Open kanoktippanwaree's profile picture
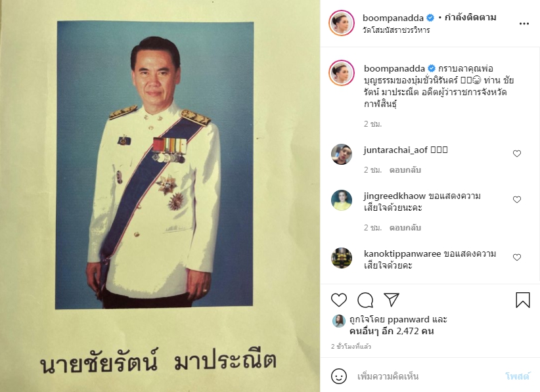This screenshot has height=392, width=540. [x=342, y=258]
